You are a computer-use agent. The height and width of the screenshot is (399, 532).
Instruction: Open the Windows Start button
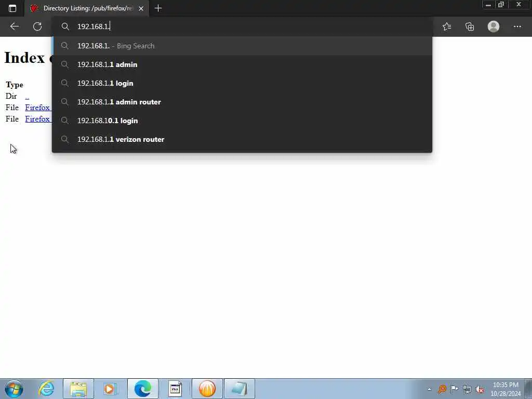coord(14,389)
